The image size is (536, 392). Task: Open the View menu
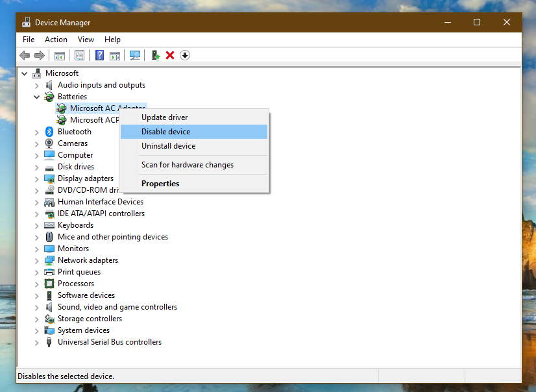86,39
